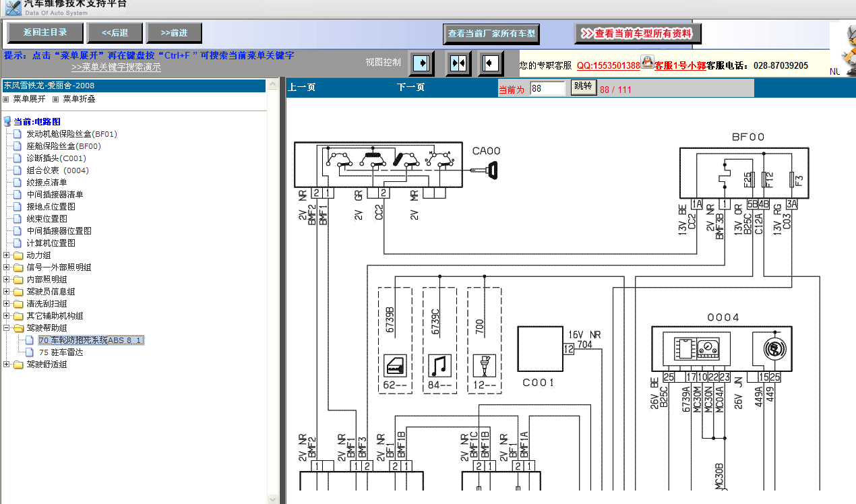Click the platform logo wrench icon
The height and width of the screenshot is (504, 856).
point(11,7)
